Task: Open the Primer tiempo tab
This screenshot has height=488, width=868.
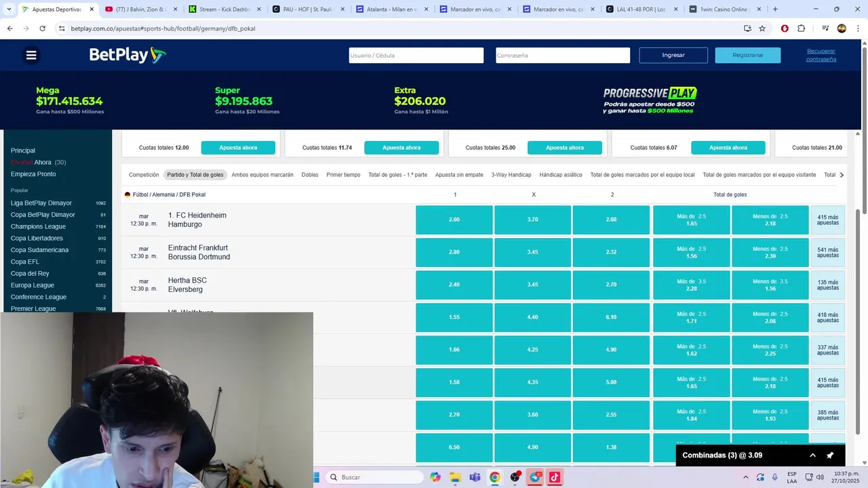Action: (x=343, y=175)
